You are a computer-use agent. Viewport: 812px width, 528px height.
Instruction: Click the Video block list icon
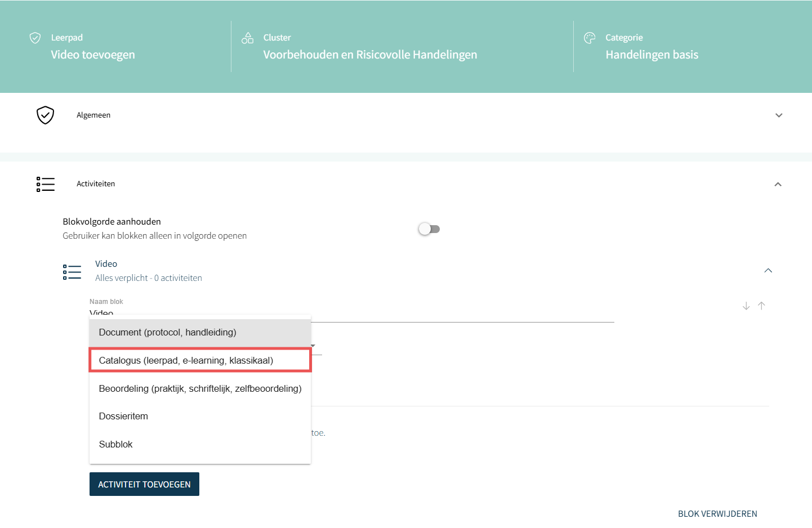click(x=72, y=272)
